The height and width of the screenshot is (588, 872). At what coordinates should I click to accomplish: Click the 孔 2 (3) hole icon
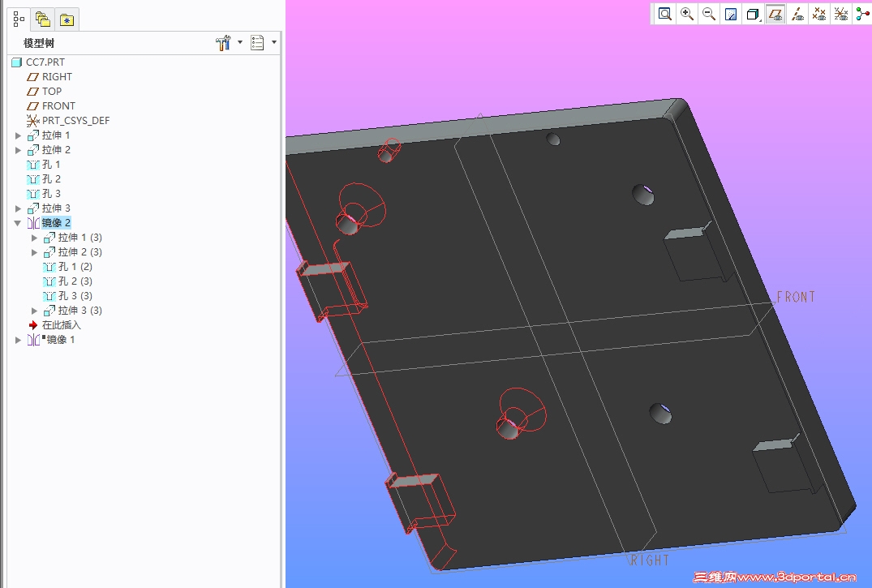pos(49,281)
